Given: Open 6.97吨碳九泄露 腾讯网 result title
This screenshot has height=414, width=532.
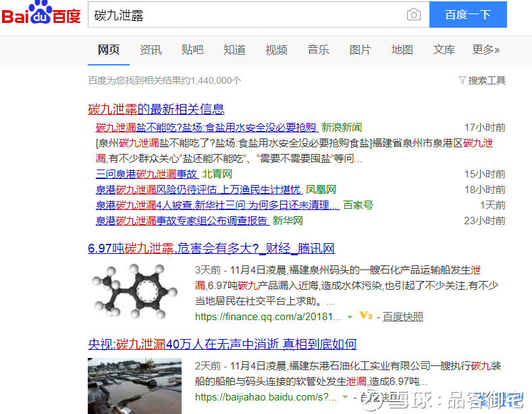Looking at the screenshot, I should click(x=211, y=249).
